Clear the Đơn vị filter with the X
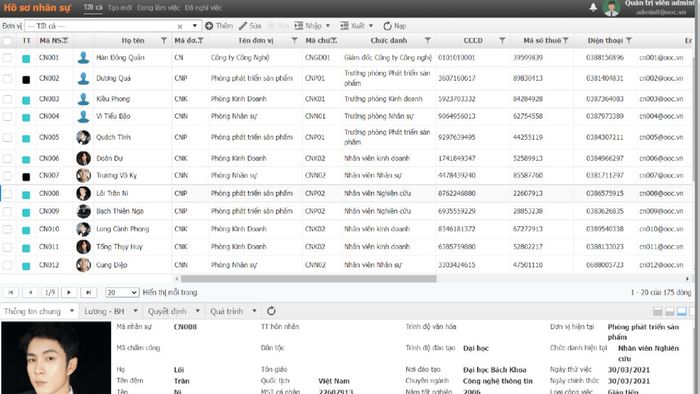Screen dimensions: 700x394 179,26
